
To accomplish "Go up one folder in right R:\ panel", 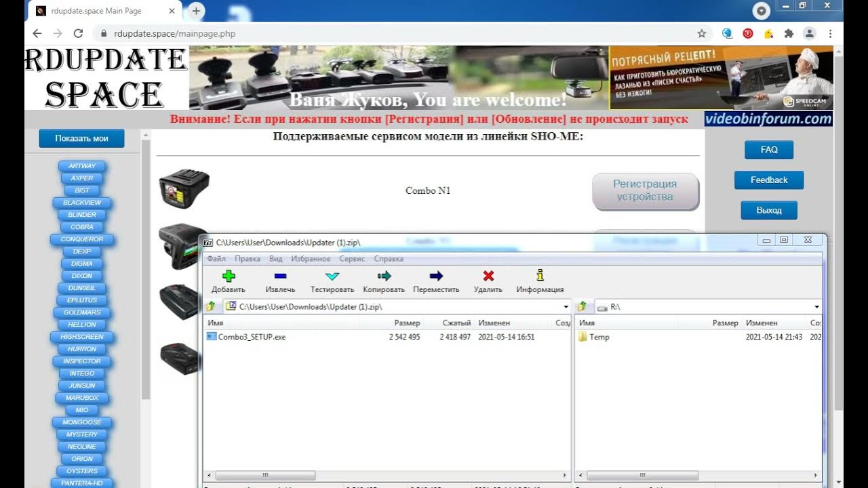I will [582, 306].
